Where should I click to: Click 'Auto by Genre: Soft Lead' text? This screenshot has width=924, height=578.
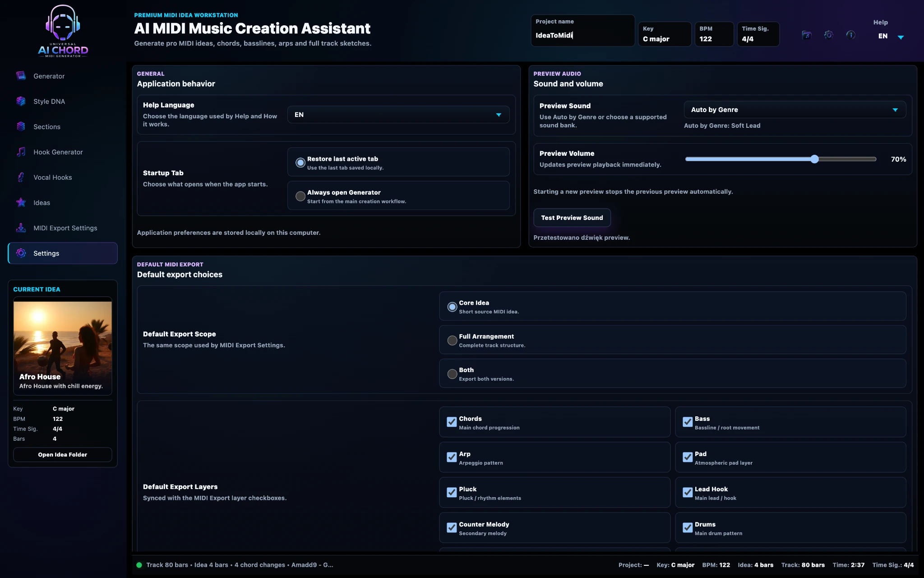tap(722, 126)
